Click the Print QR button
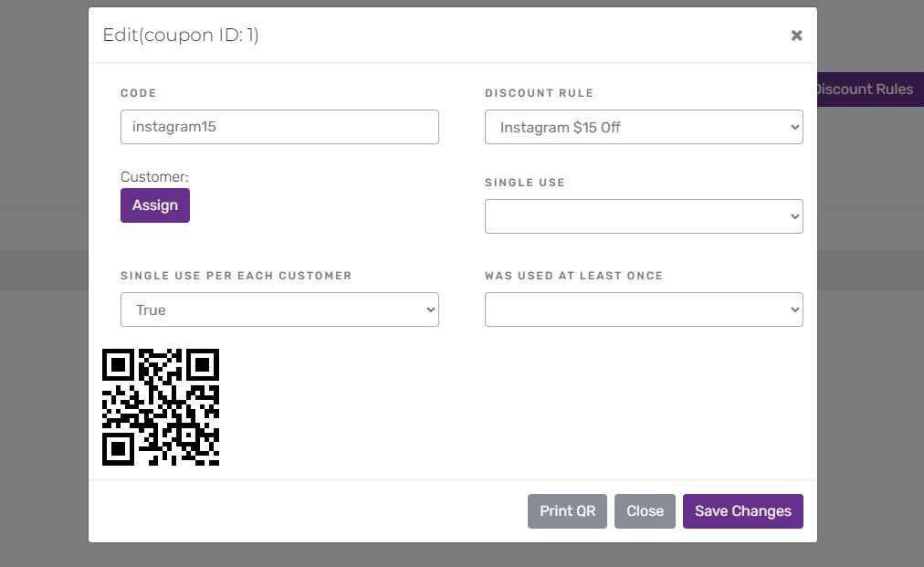The width and height of the screenshot is (924, 567). pyautogui.click(x=567, y=511)
